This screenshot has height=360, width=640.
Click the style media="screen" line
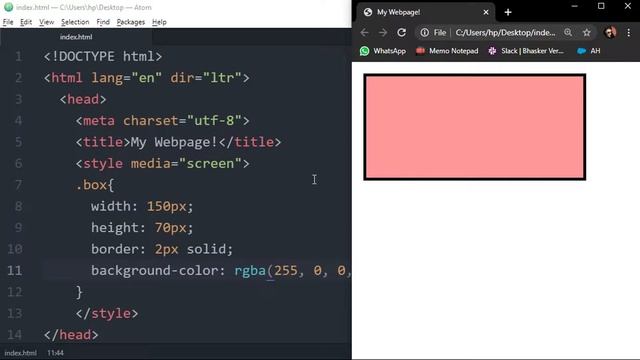tap(162, 164)
